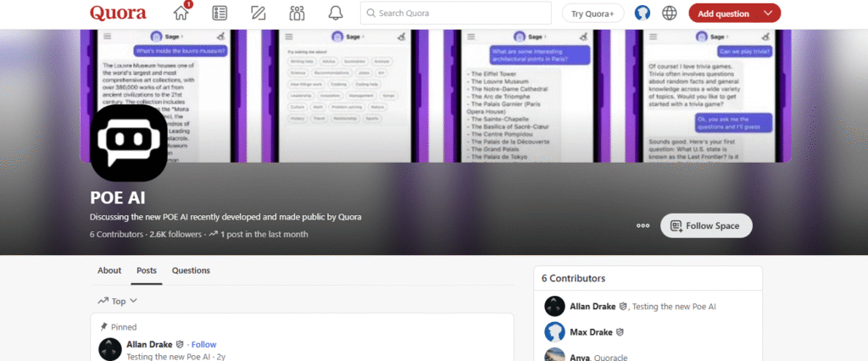Click the Follow Space button
The image size is (868, 361).
pyautogui.click(x=706, y=226)
